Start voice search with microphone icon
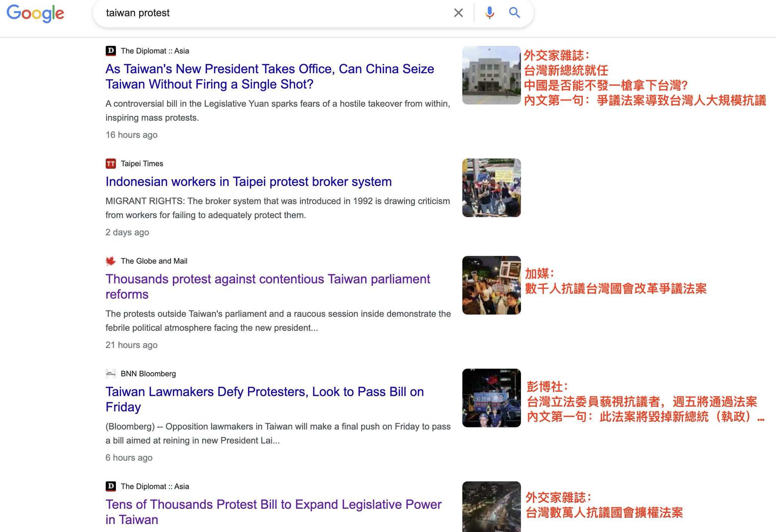Screen dimensions: 776x532 (489, 13)
